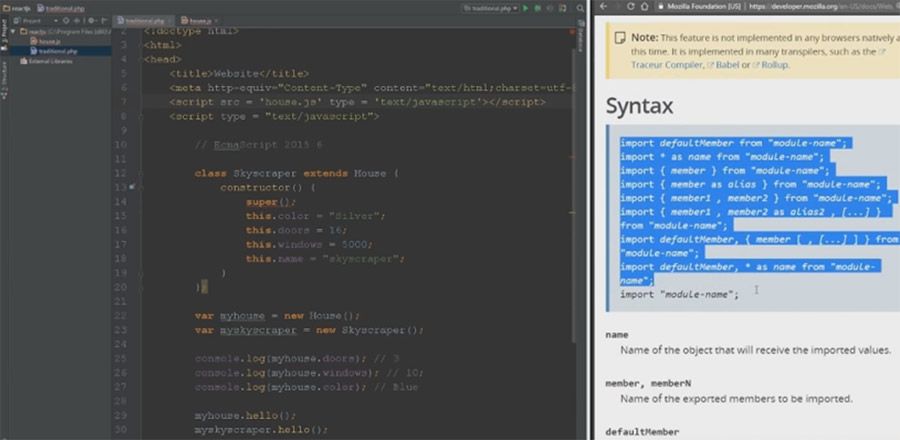Viewport: 900px width, 440px height.
Task: Click on 'super();' at line 14
Action: [270, 202]
